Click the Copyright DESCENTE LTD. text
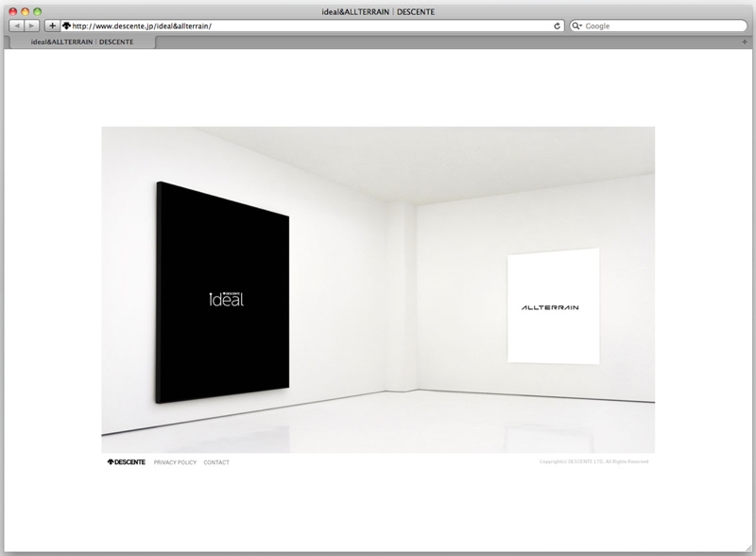 594,461
